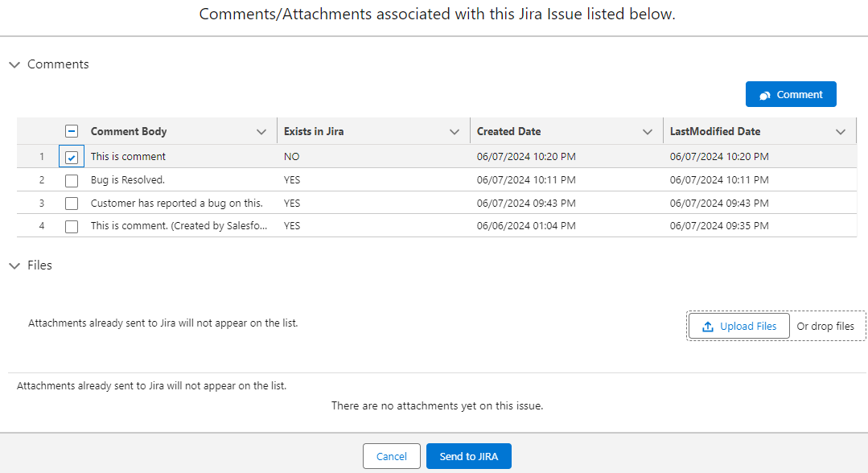
Task: Click 'This is comment. (Created by Salesfo...' text
Action: tap(179, 226)
